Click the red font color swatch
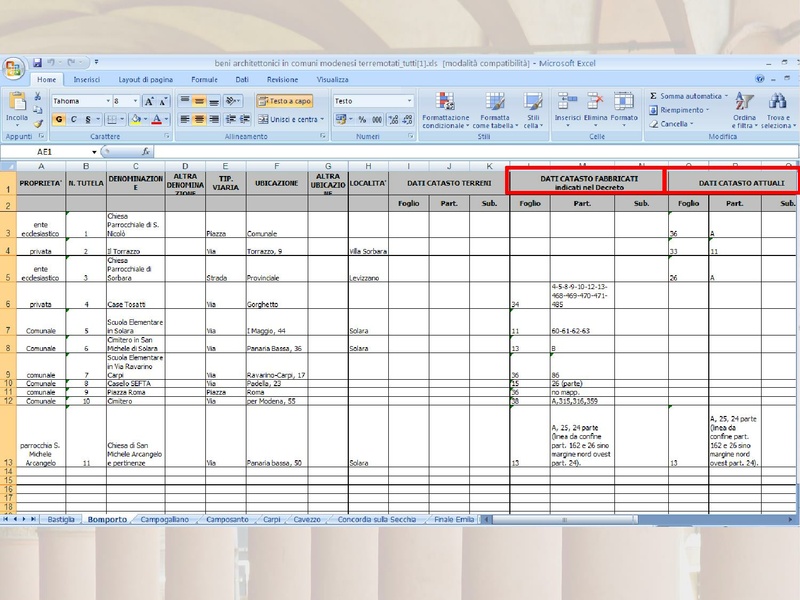 (156, 119)
